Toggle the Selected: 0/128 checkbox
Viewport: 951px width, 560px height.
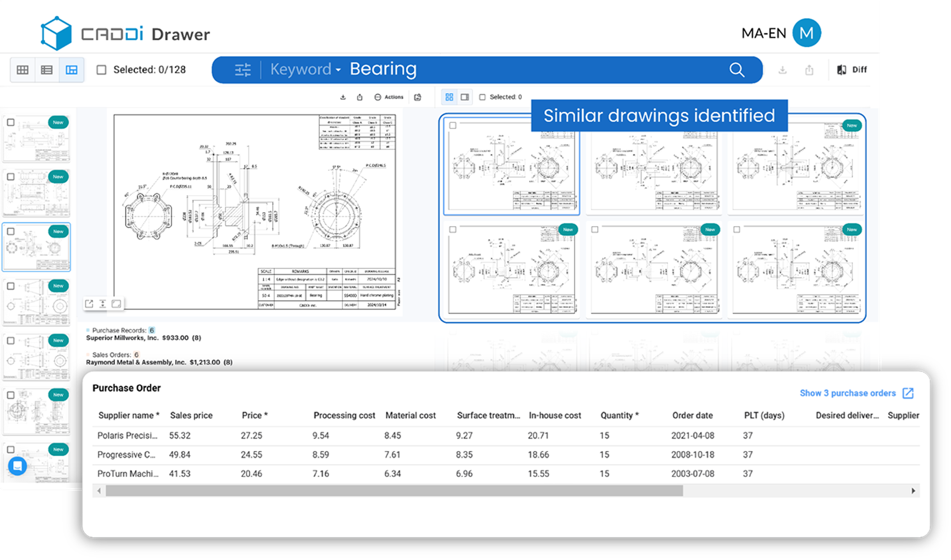tap(101, 70)
